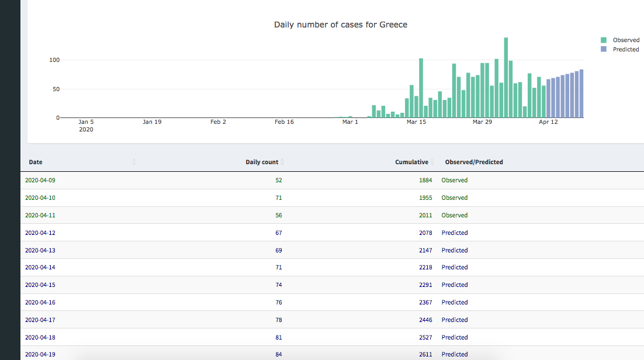Click the last blue predicted bar
The image size is (644, 360).
[581, 94]
